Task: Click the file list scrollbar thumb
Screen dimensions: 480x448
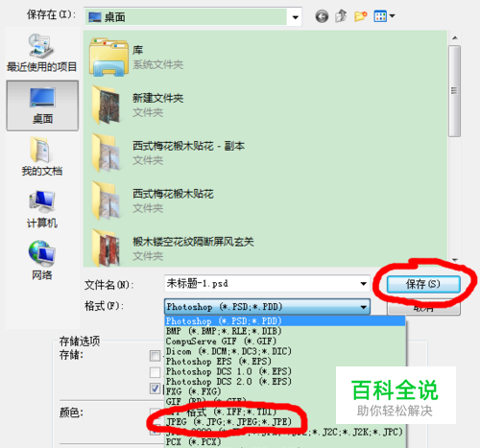Action: point(454,91)
